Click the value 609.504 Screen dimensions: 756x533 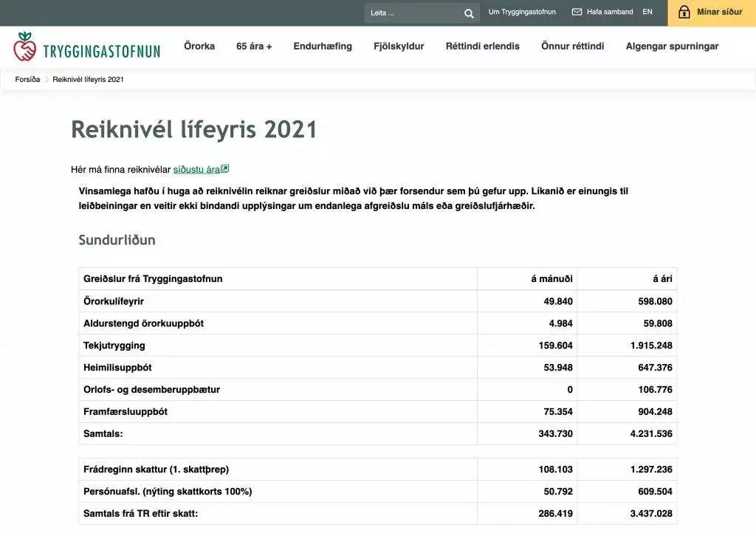pyautogui.click(x=656, y=492)
